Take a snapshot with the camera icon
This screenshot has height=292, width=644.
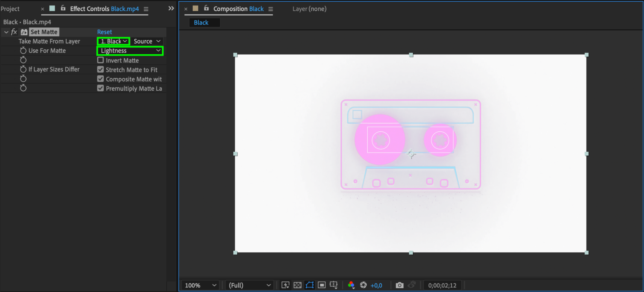(399, 285)
